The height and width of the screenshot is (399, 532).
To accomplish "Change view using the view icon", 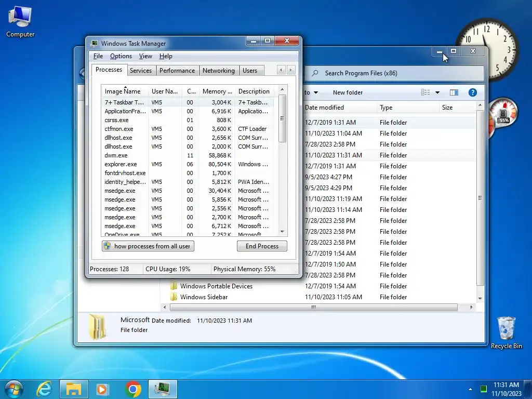I will click(425, 92).
